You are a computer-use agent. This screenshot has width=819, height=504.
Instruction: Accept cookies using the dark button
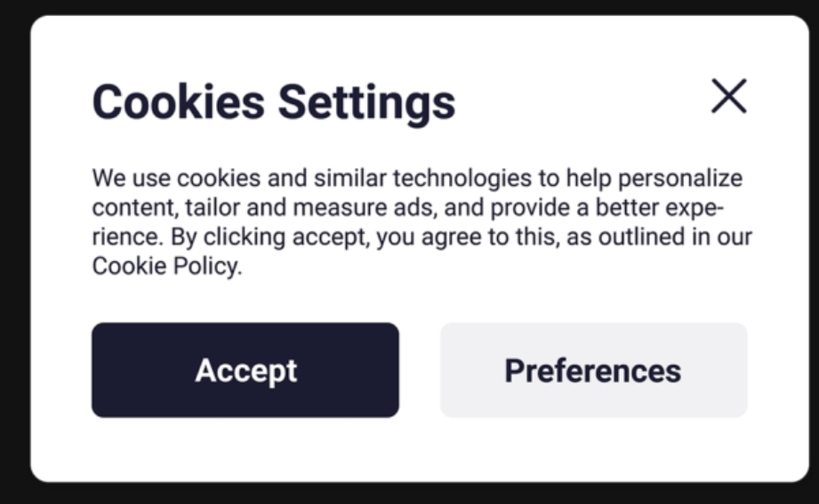point(245,370)
